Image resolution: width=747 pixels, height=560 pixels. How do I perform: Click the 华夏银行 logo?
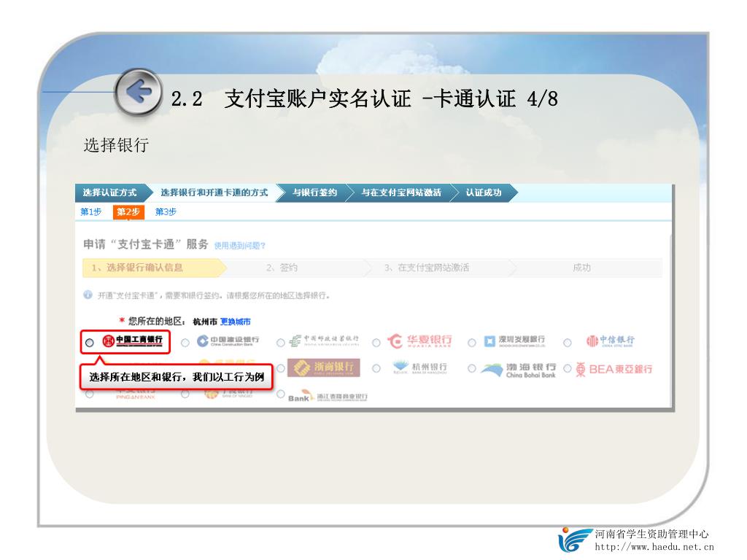(419, 341)
